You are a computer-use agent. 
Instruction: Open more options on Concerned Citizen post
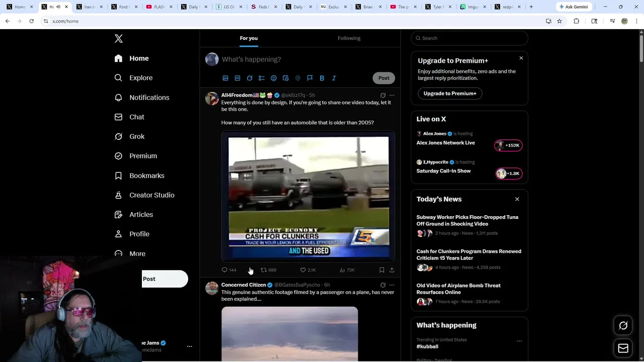pyautogui.click(x=392, y=285)
